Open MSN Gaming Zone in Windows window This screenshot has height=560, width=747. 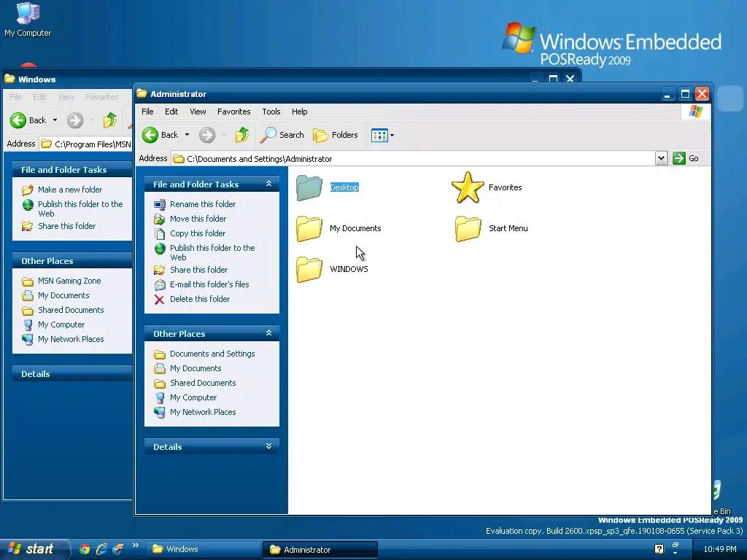point(69,281)
